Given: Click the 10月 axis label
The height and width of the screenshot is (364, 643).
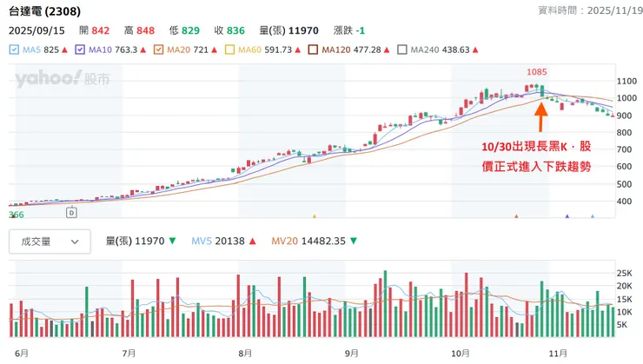Looking at the screenshot, I should 461,353.
